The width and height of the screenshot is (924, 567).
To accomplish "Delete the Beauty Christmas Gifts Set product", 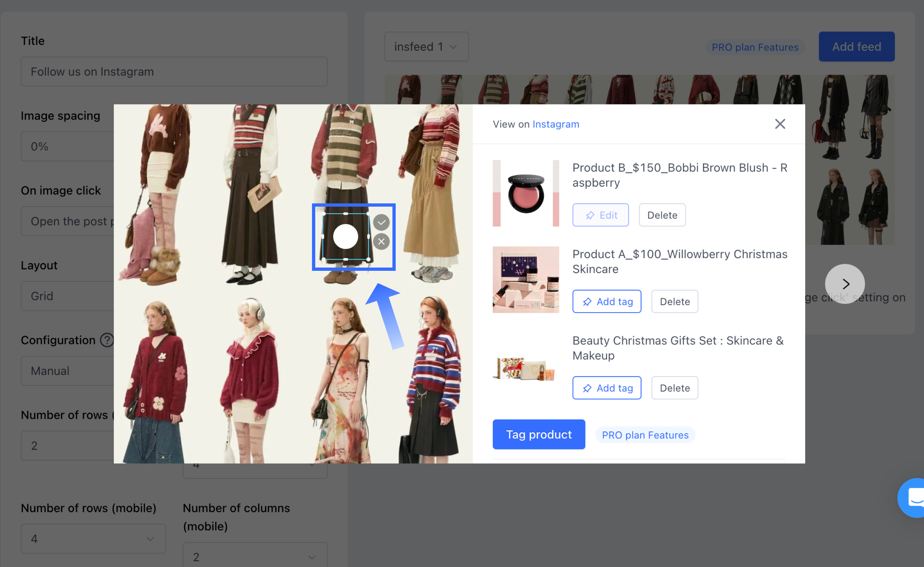I will click(674, 388).
